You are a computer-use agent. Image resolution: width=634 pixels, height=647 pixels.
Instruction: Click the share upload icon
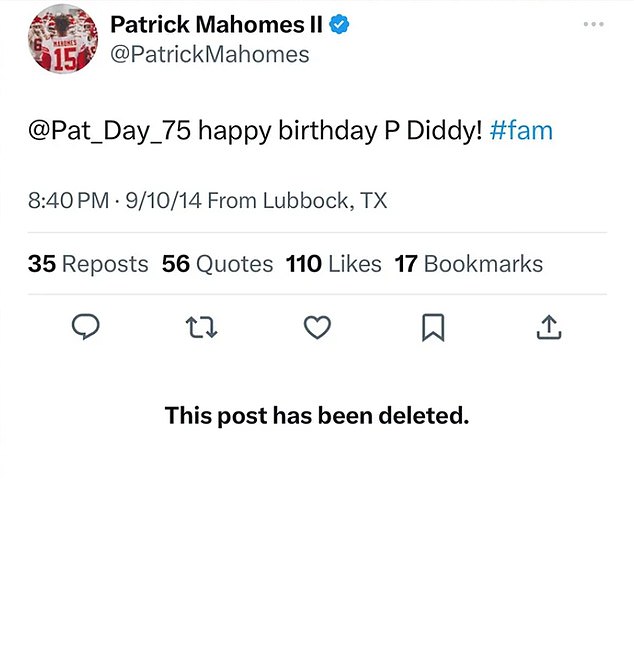pos(549,326)
